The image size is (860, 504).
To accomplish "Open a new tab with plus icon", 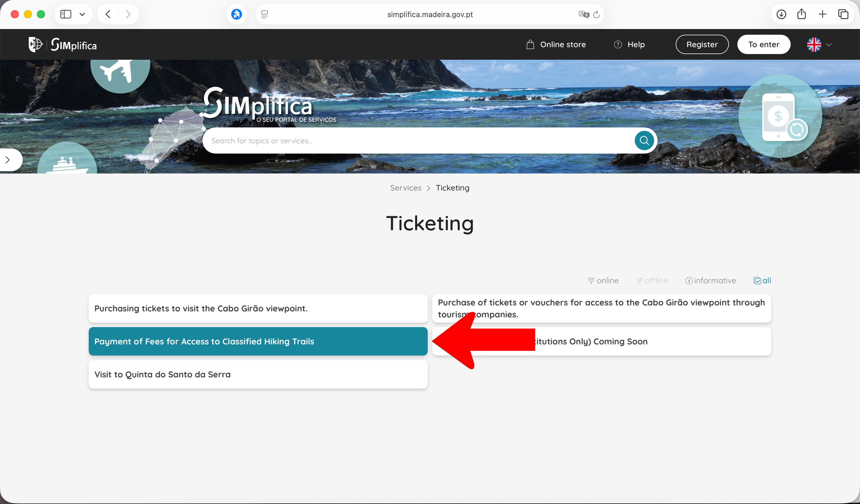I will pos(822,14).
